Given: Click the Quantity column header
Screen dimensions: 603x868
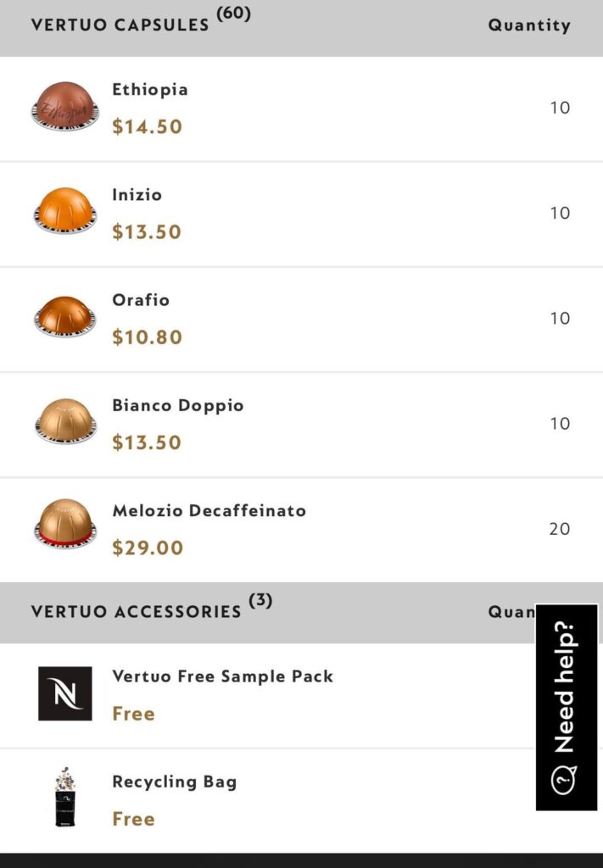Looking at the screenshot, I should coord(529,25).
